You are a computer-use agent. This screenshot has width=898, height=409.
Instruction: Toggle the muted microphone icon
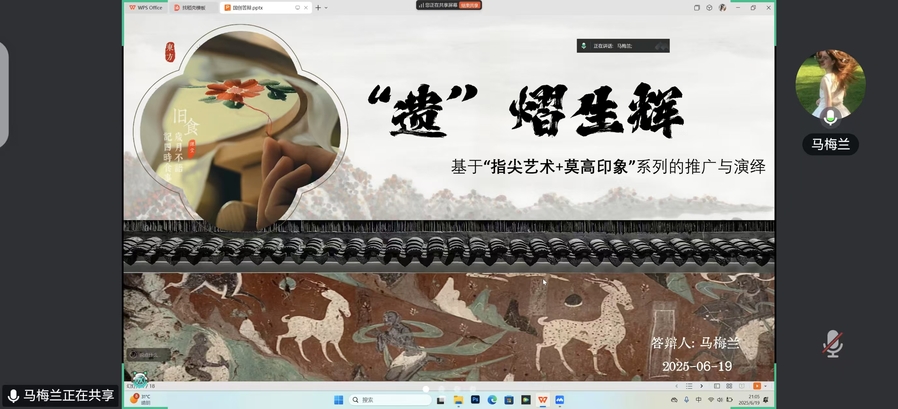[x=832, y=344]
